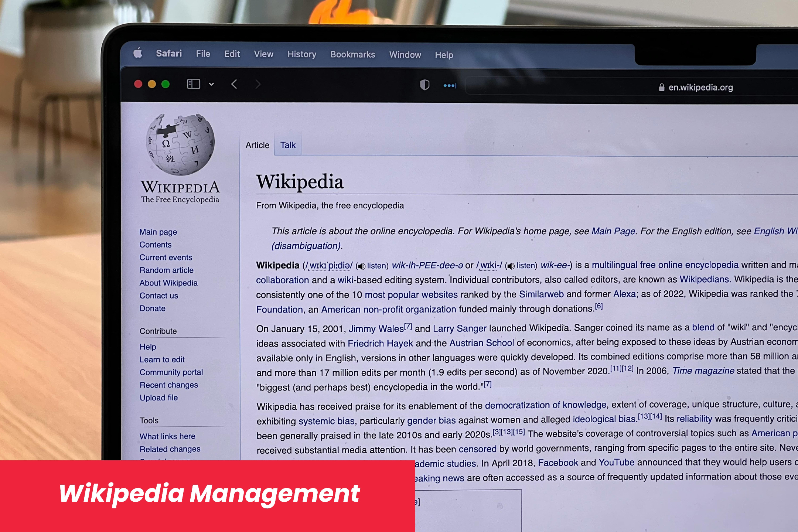Play the first pronunciation listen speaker icon

[361, 266]
